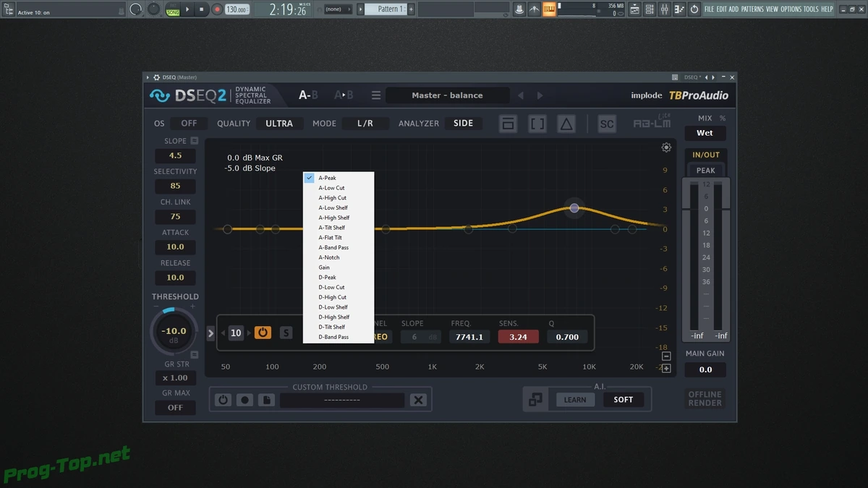Select next band after 10
This screenshot has height=488, width=868.
248,333
